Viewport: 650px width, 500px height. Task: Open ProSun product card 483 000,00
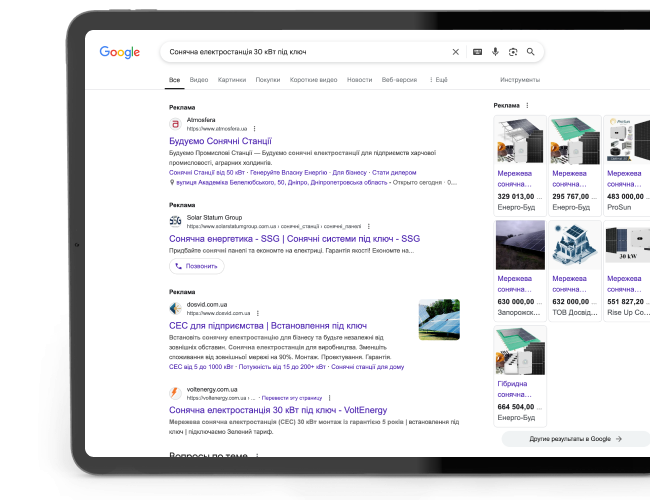627,166
